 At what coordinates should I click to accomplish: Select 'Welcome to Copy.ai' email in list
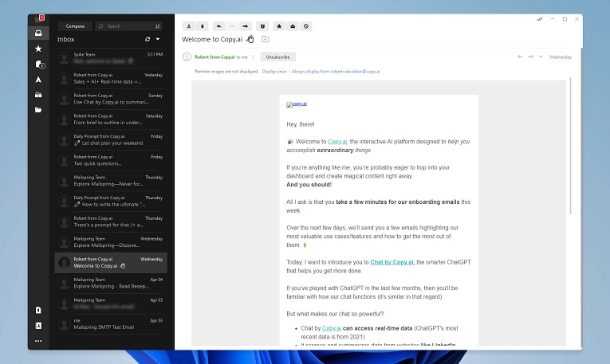pos(111,263)
